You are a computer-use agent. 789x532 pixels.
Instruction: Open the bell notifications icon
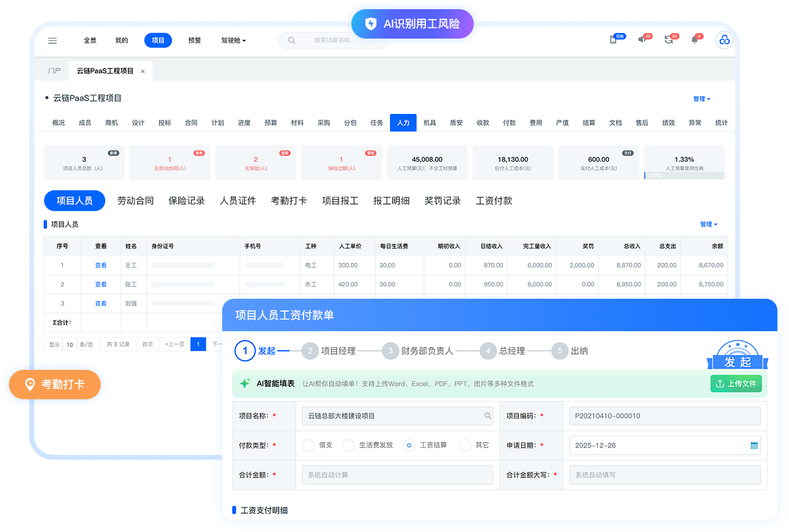(x=695, y=40)
